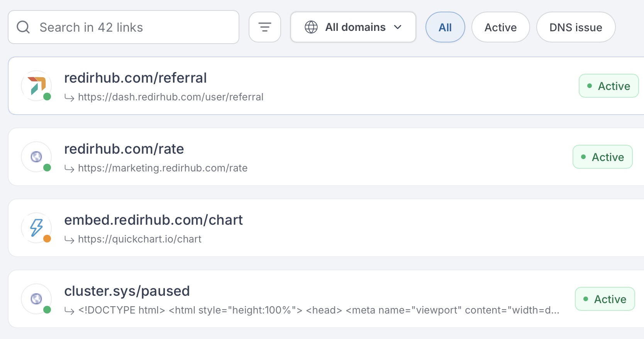Click the RedirHub logo favicon for referral
644x339 pixels.
point(37,85)
